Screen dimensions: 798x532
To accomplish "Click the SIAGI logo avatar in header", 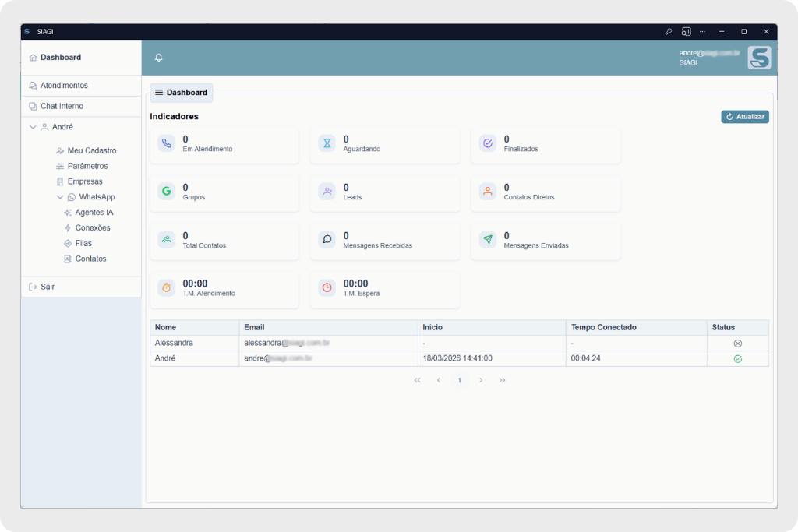I will 758,58.
